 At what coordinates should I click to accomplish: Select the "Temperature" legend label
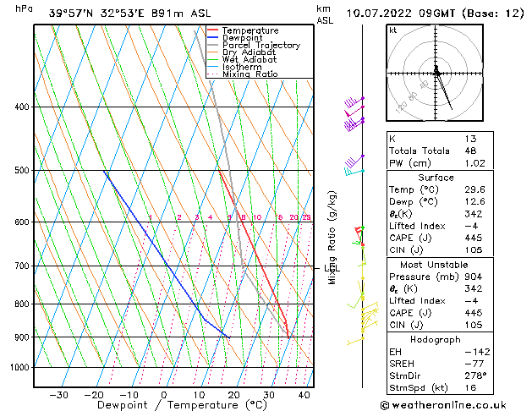[250, 30]
